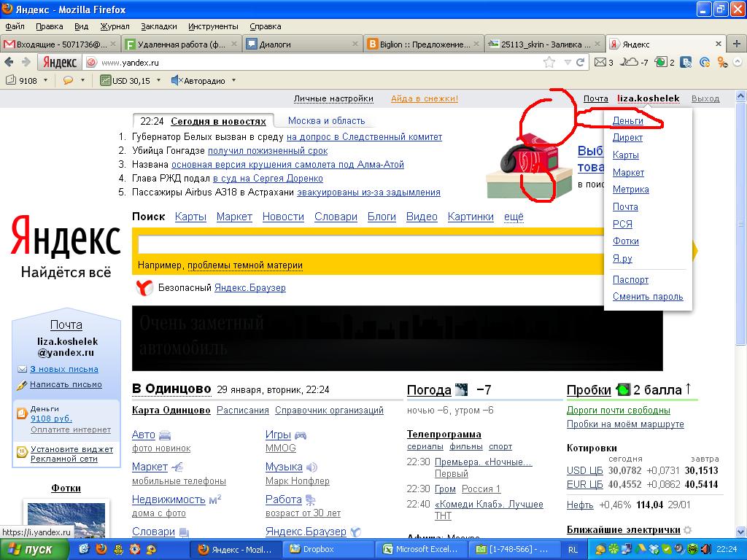Click the USD ЦБ currency quote link
This screenshot has height=560, width=747.
click(x=584, y=470)
